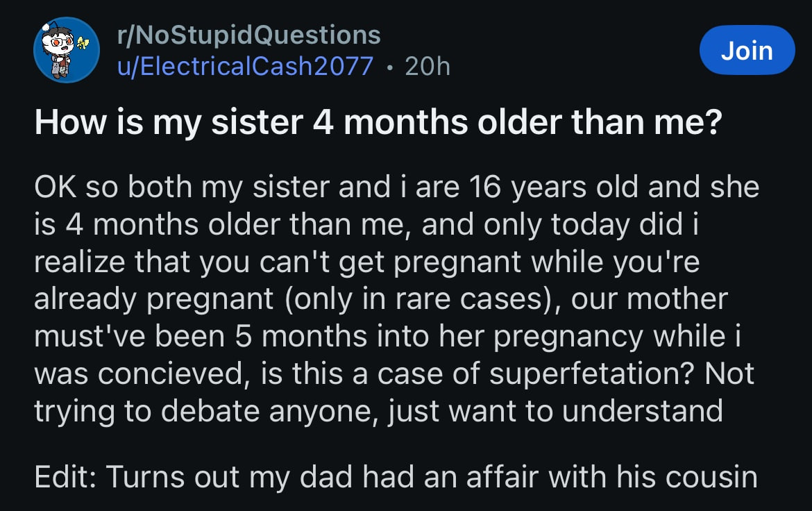Tap "just want to understand" text
Viewport: 812px width, 511px height.
562,411
